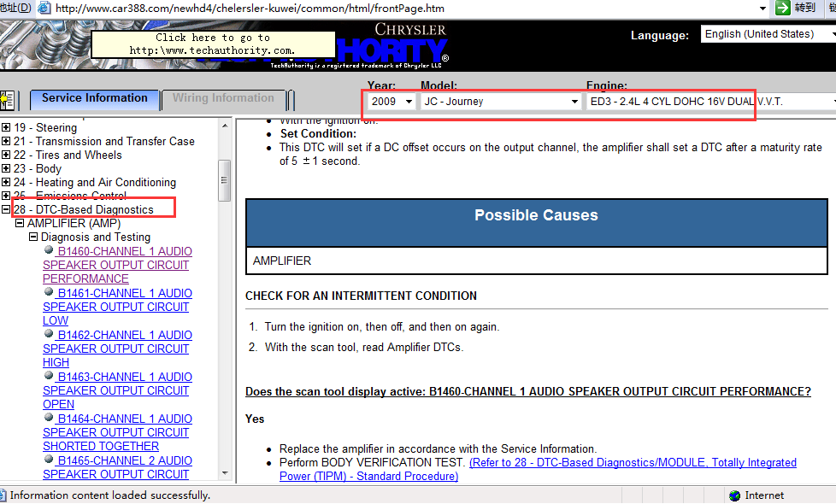Click the 'Set Condition:' bullet text
836x504 pixels.
pos(318,134)
